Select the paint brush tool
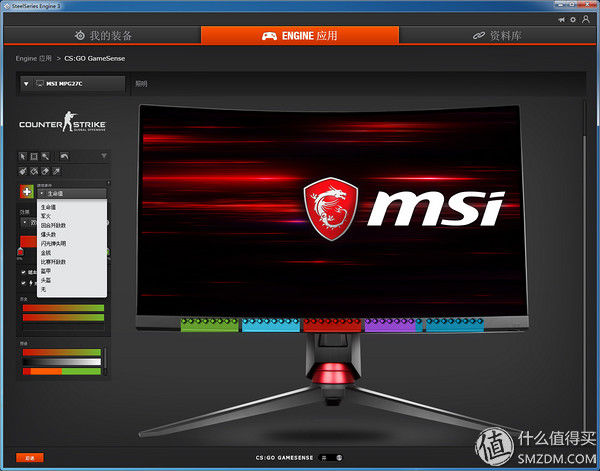Screen dimensions: 600x471 click(x=23, y=171)
